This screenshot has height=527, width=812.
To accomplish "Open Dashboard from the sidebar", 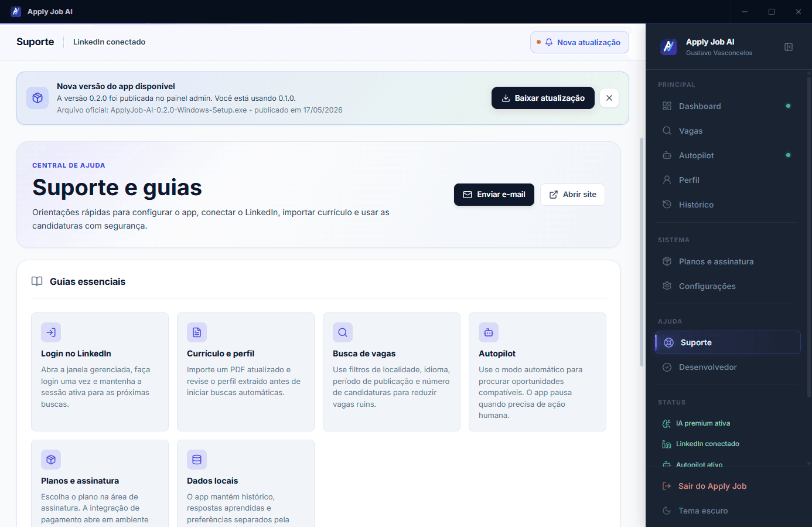I will tap(727, 106).
